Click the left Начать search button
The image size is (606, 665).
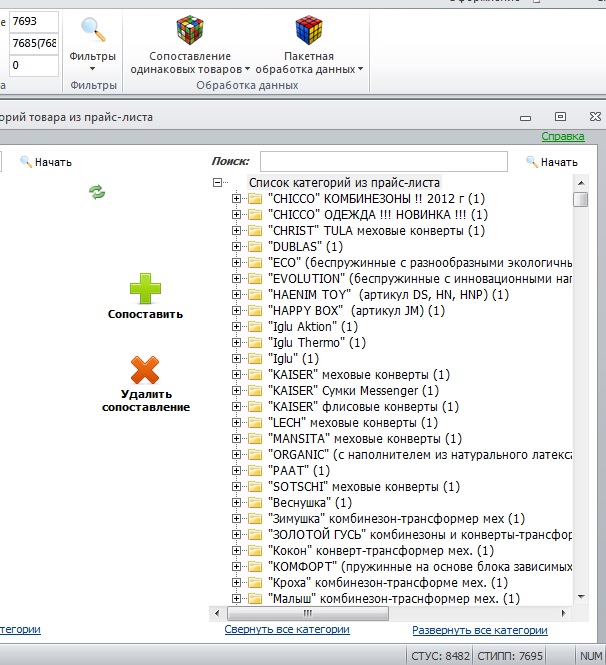(46, 162)
